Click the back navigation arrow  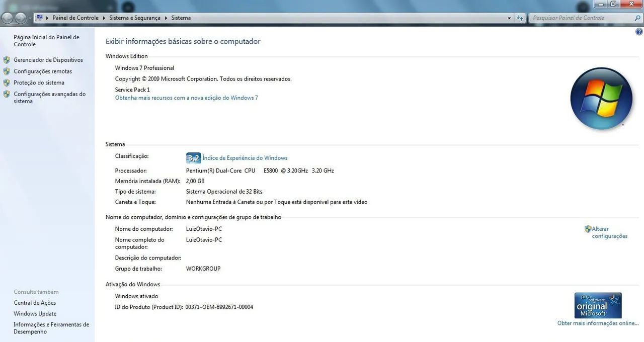point(7,17)
